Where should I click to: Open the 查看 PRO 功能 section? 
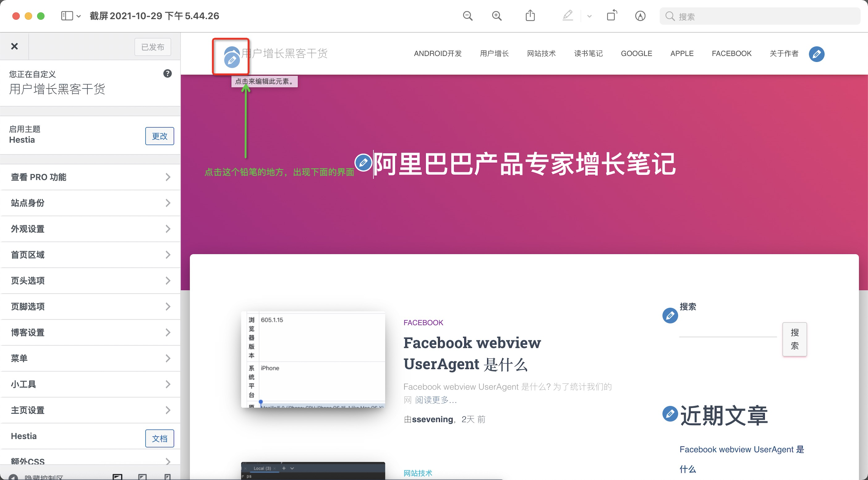pos(90,177)
